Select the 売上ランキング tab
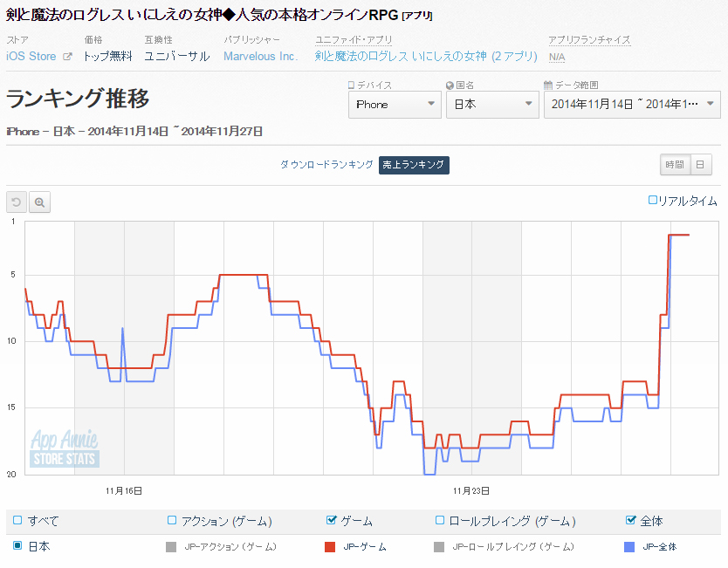Screen dimensions: 728x568 pos(414,165)
